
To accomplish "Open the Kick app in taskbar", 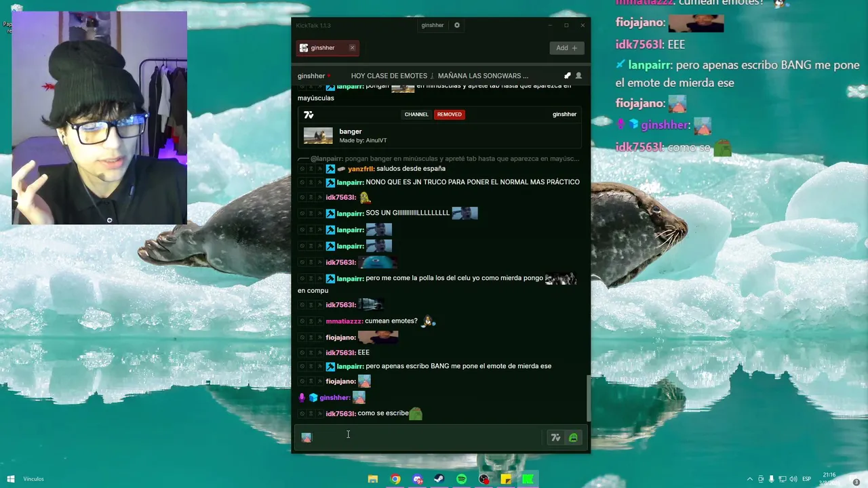I will click(x=528, y=479).
